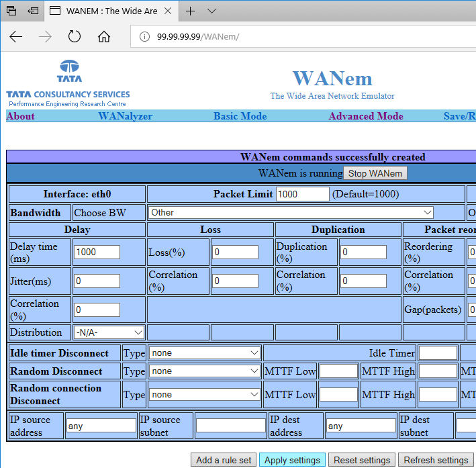Close the WANEM browser tab

click(x=168, y=11)
